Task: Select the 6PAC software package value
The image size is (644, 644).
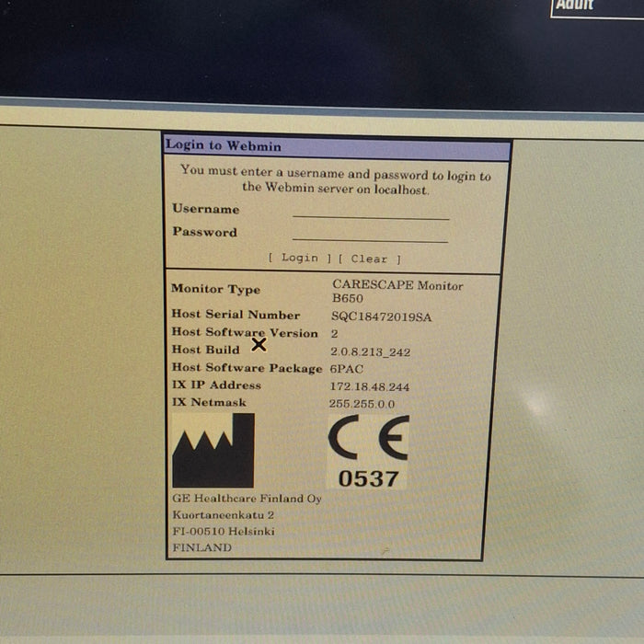Action: coord(347,369)
